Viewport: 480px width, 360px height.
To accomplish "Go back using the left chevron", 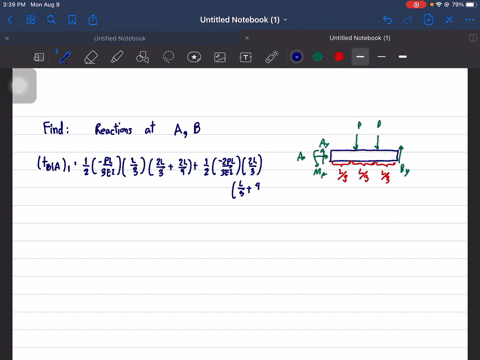I will [10, 20].
